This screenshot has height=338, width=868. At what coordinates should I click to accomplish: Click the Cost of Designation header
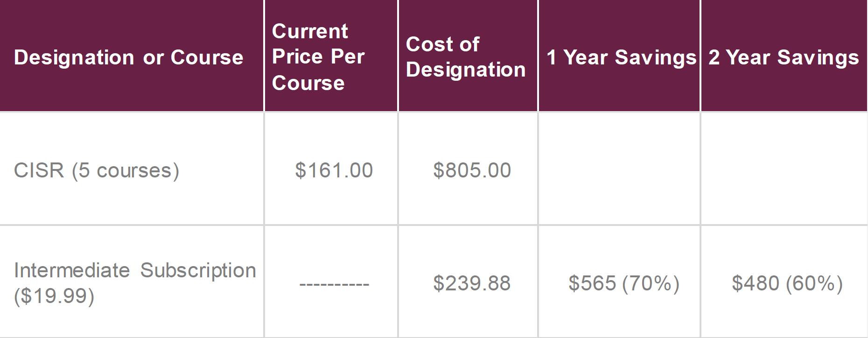pyautogui.click(x=468, y=56)
